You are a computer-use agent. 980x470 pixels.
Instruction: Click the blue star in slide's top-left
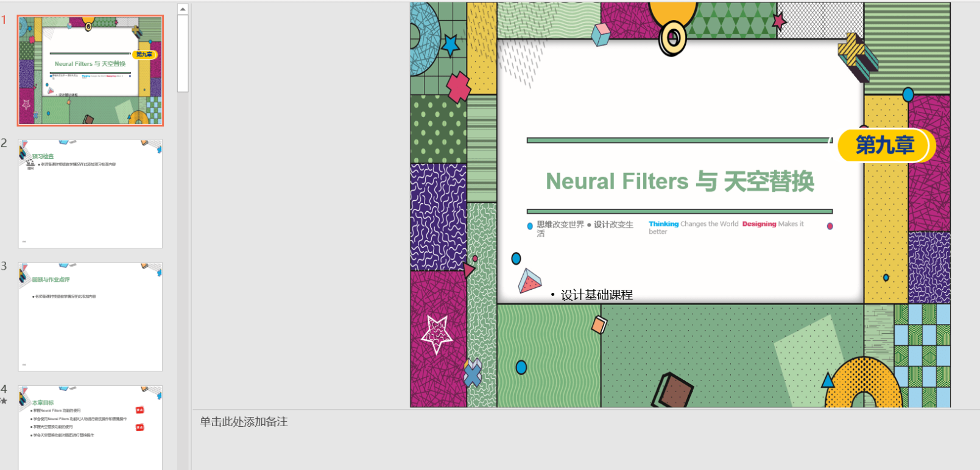pyautogui.click(x=450, y=44)
